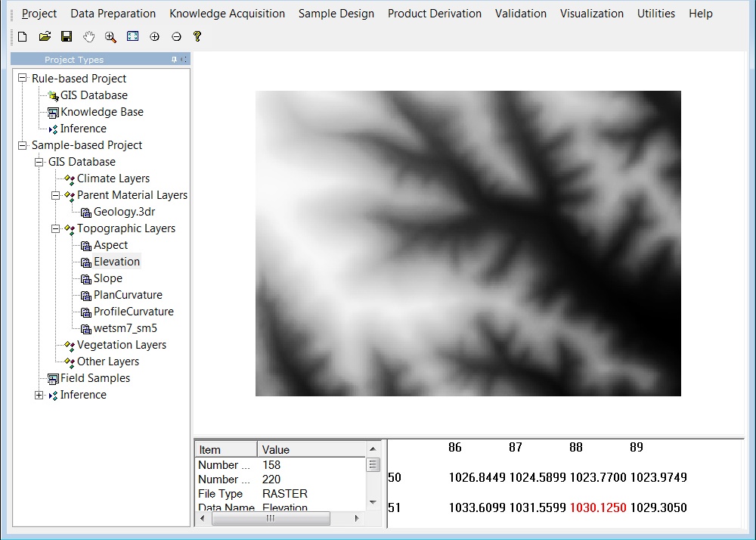Screen dimensions: 756x540
Task: Open the Product Derivation menu
Action: [x=435, y=14]
